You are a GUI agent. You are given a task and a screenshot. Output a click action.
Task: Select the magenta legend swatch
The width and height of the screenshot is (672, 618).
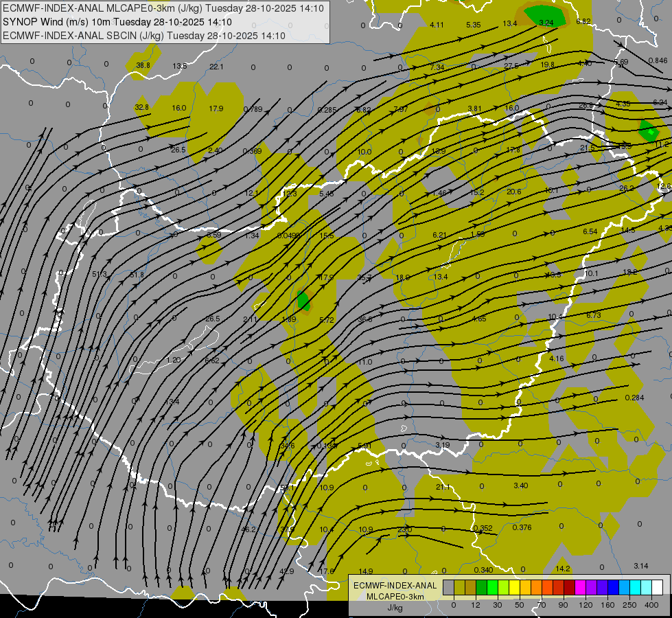pyautogui.click(x=580, y=587)
